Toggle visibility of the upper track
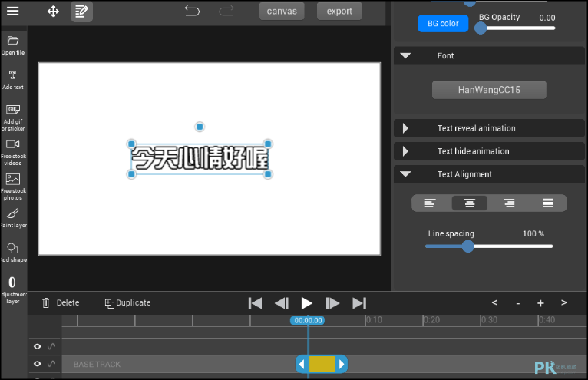This screenshot has height=380, width=588. pos(37,346)
